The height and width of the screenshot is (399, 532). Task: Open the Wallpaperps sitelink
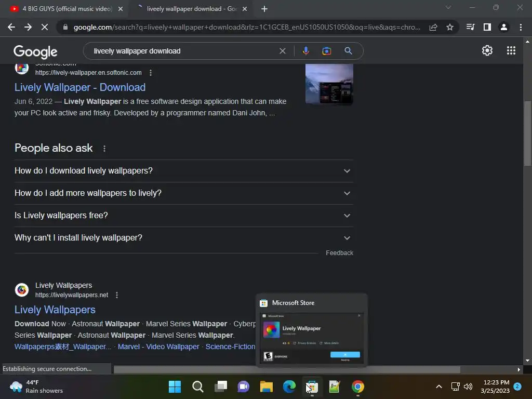pos(63,347)
